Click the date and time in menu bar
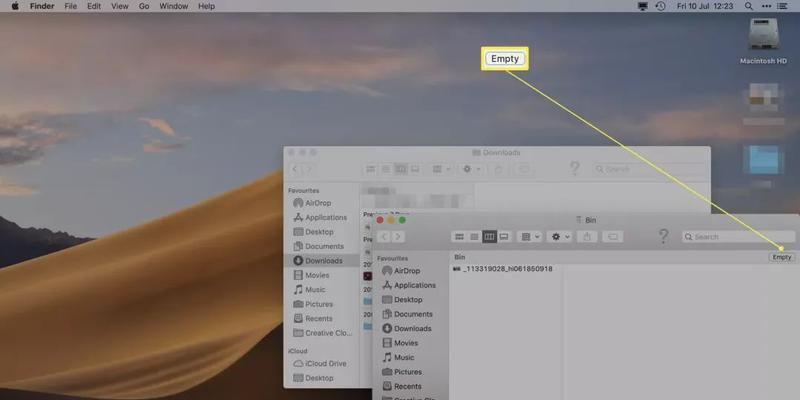800x400 pixels. click(705, 6)
